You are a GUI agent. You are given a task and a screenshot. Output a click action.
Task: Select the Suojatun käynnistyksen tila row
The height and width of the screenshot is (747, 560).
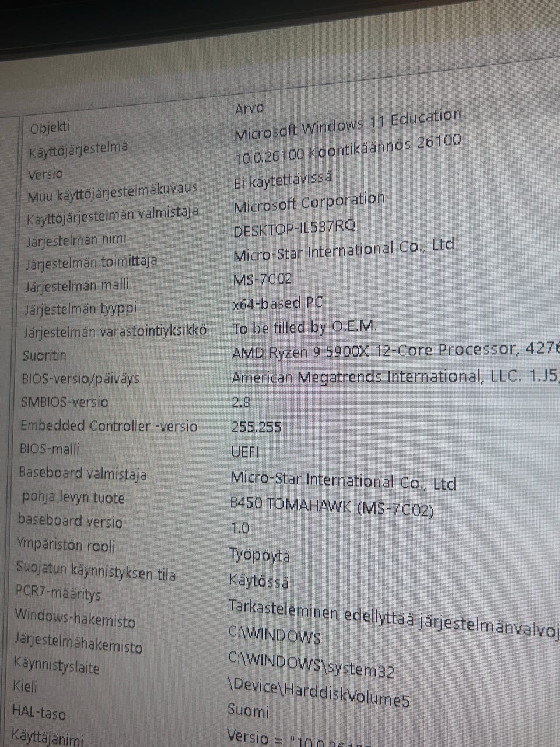[96, 570]
